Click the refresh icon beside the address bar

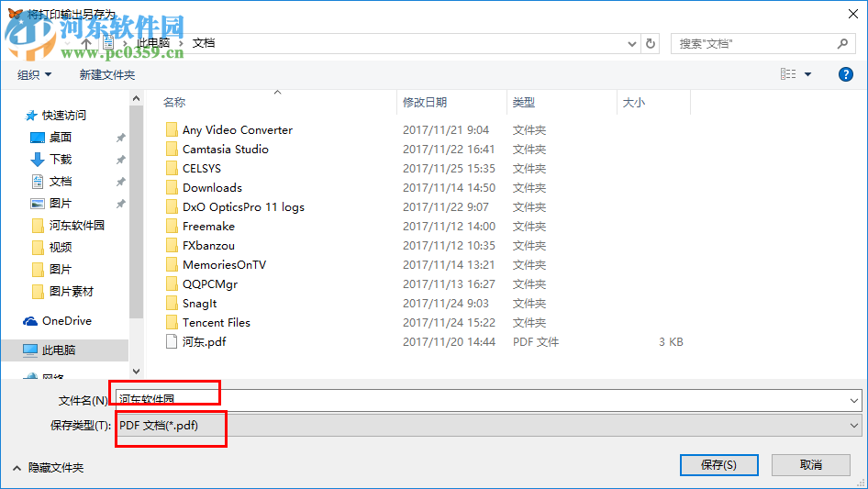651,43
